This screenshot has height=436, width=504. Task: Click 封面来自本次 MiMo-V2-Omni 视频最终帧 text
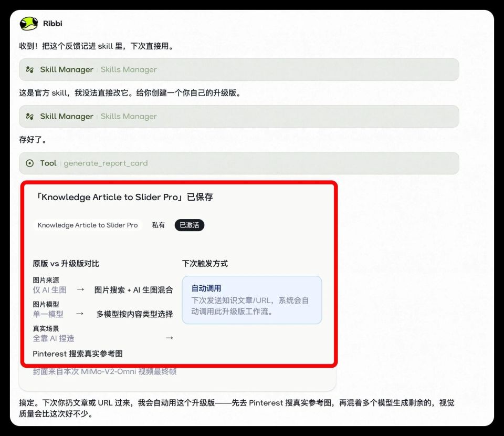(104, 371)
